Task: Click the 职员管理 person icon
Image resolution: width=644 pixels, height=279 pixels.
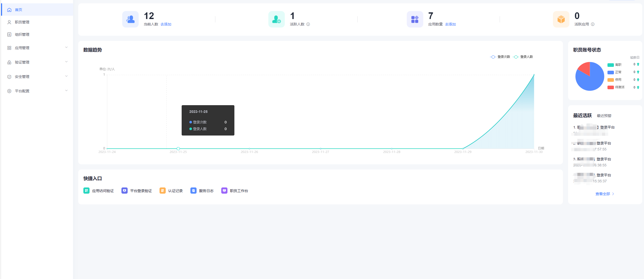Action: 9,22
